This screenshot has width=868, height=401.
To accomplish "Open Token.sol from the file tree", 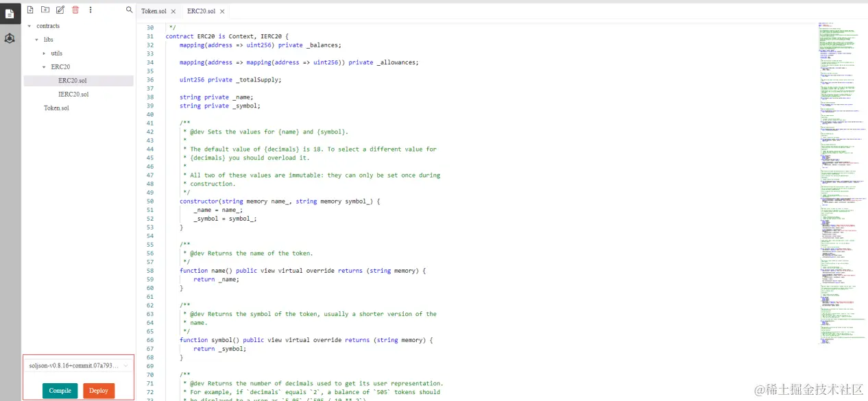I will coord(56,108).
